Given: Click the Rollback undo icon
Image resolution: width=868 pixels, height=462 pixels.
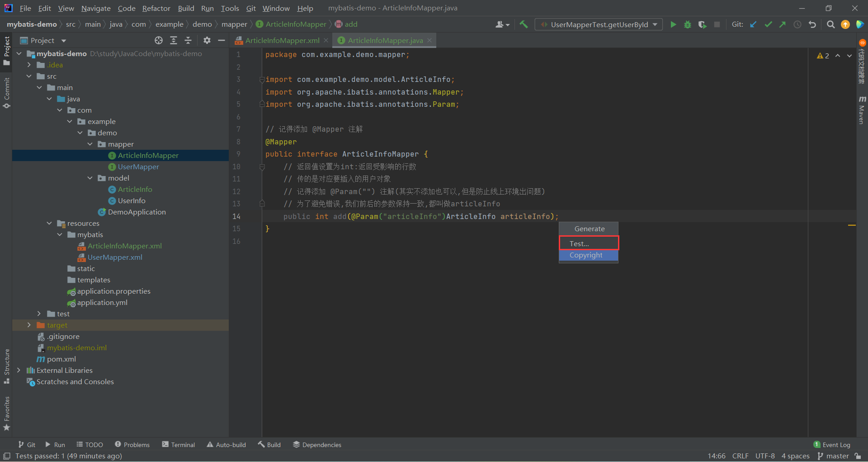Looking at the screenshot, I should click(812, 24).
